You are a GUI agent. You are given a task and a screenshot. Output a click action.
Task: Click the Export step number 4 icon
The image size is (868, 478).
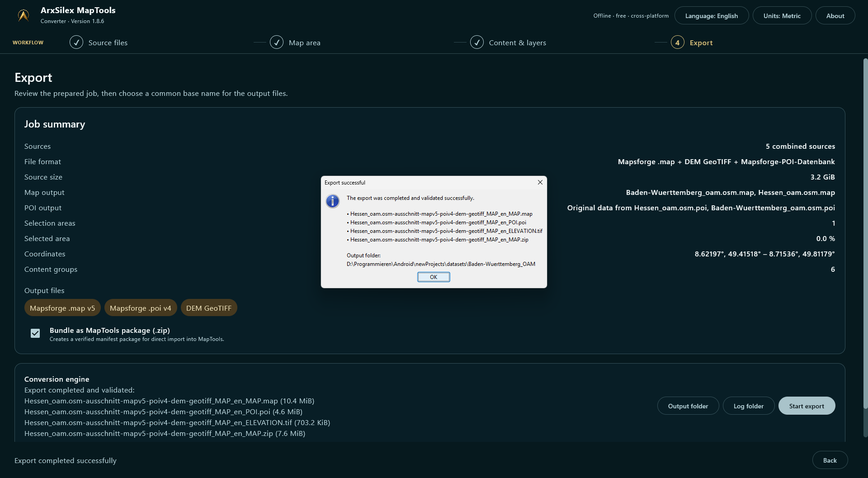click(677, 43)
